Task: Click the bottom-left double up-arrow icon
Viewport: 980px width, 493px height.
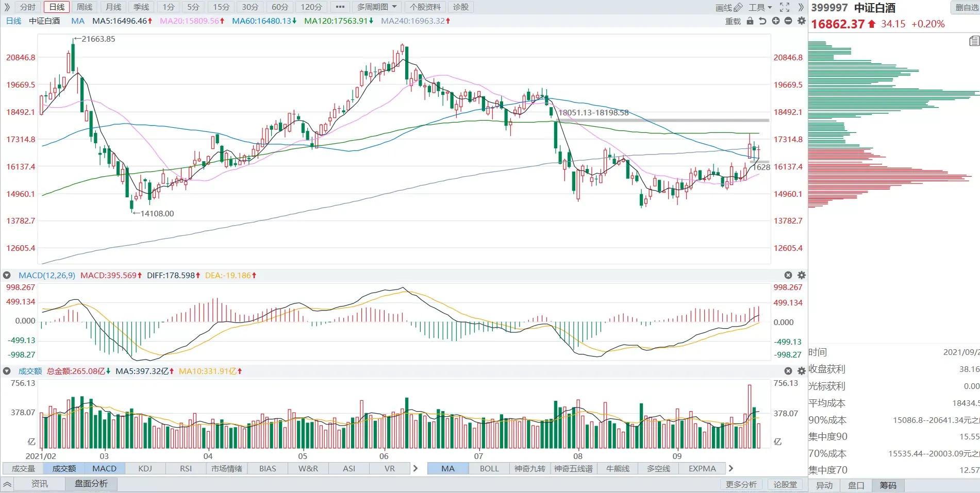Action: pyautogui.click(x=7, y=484)
